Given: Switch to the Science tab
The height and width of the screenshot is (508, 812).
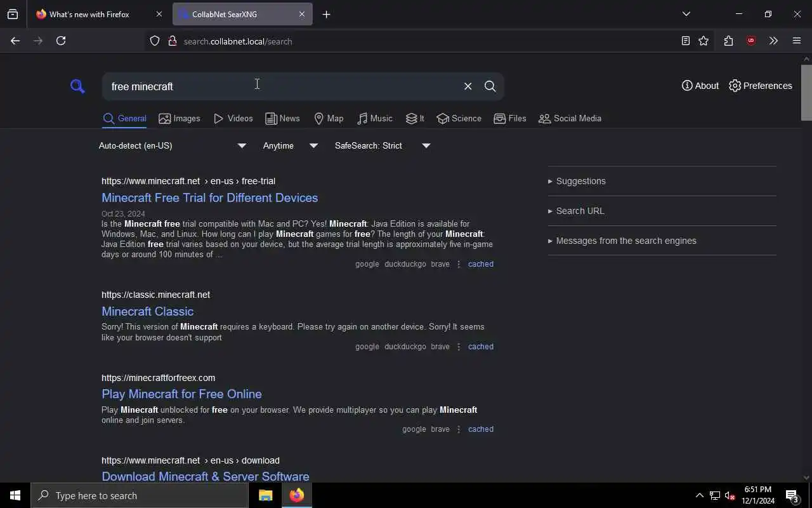Looking at the screenshot, I should (x=459, y=119).
